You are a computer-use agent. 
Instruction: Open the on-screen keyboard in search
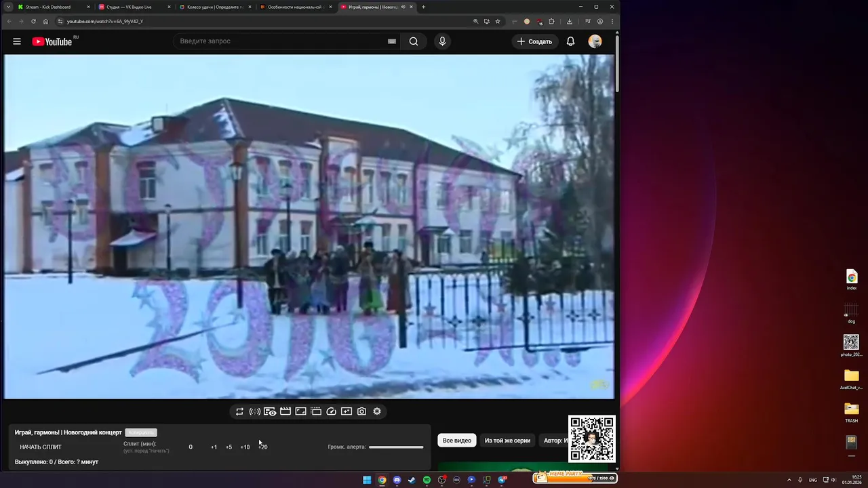(x=392, y=41)
